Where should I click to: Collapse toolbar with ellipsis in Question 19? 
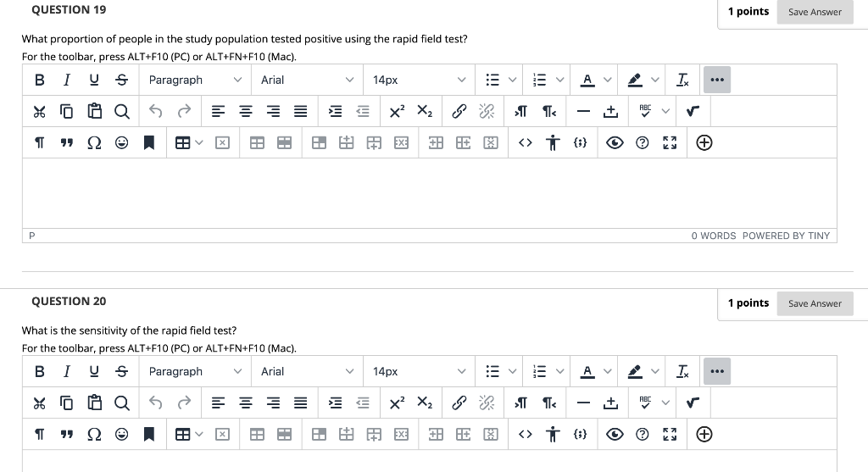coord(717,80)
